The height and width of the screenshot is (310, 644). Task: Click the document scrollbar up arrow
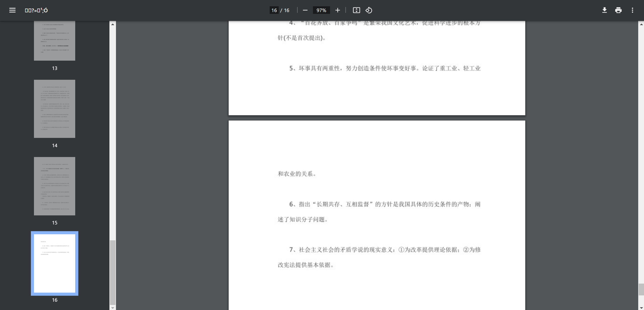(x=641, y=24)
